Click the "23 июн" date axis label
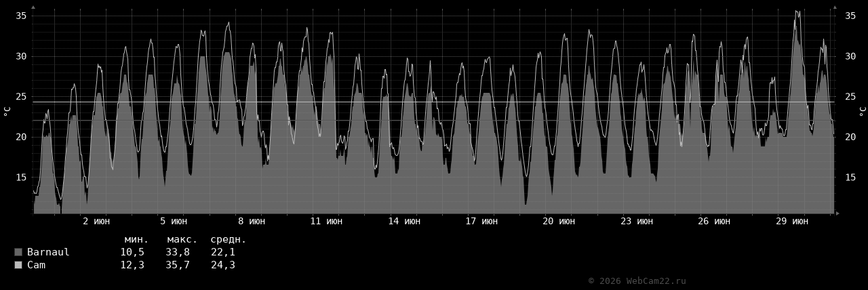 (x=637, y=221)
